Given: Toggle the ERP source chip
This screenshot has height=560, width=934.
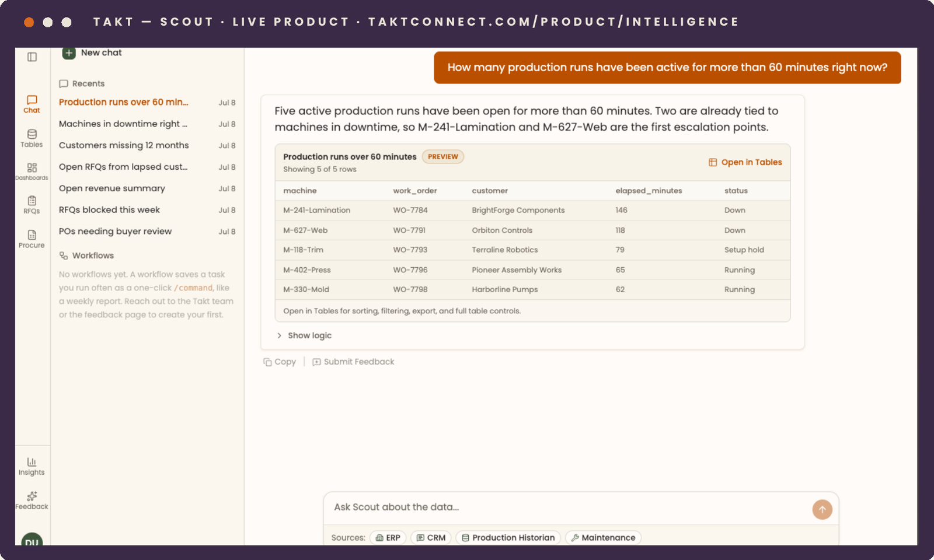Looking at the screenshot, I should 388,538.
